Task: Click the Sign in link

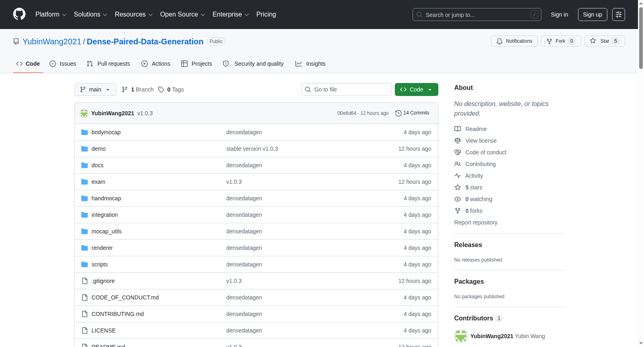Action: (559, 15)
